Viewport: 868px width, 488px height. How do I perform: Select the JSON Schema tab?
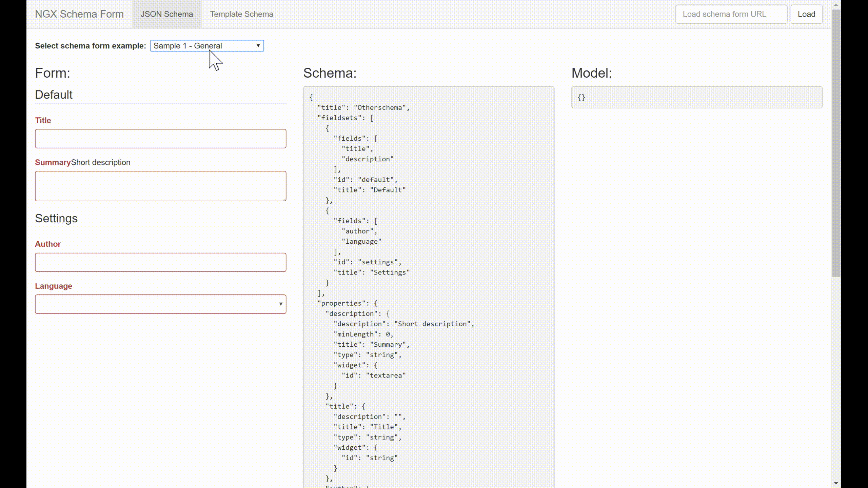[x=166, y=14]
